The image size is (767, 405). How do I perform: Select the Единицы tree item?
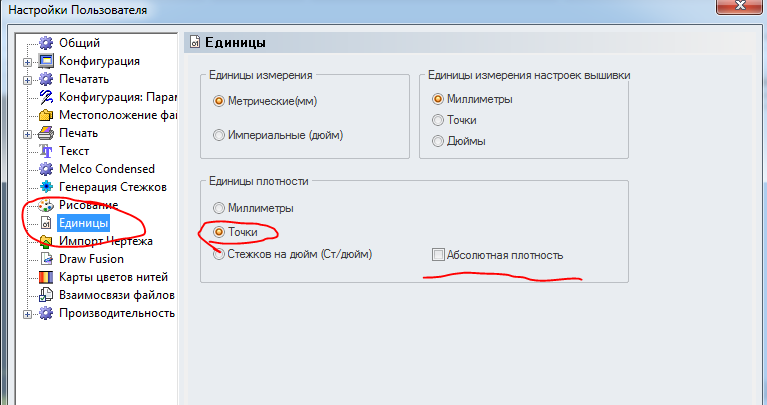point(83,223)
